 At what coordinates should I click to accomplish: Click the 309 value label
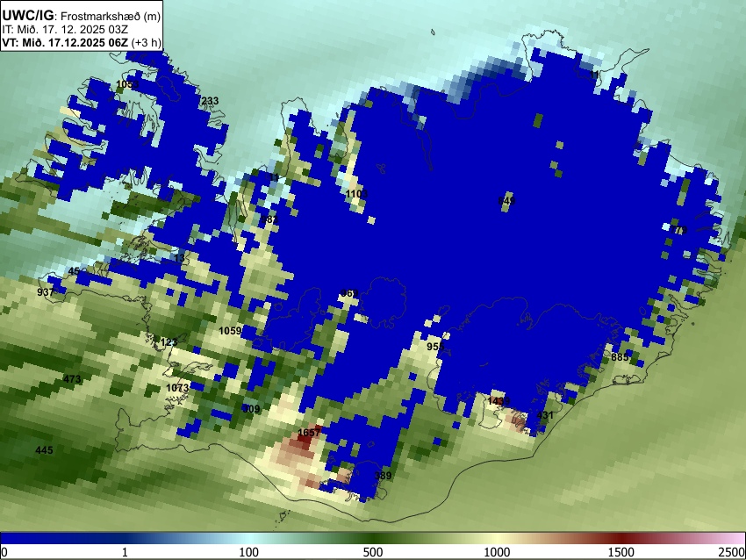252,409
